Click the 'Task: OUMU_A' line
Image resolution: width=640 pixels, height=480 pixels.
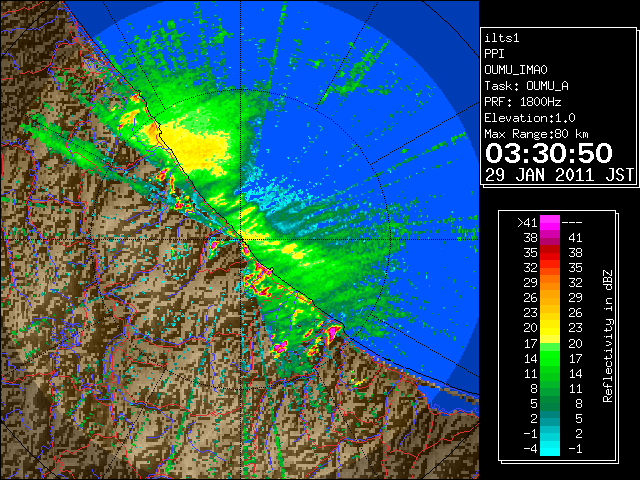click(x=527, y=86)
